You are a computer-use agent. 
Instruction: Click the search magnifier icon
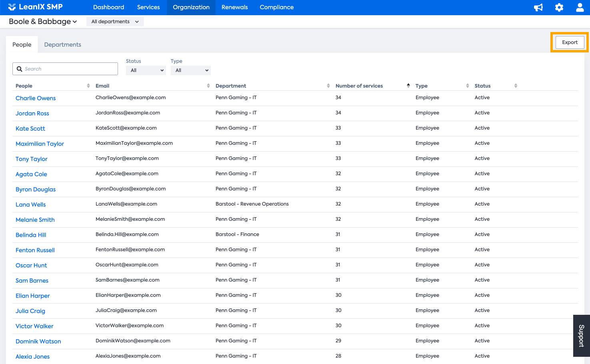19,69
